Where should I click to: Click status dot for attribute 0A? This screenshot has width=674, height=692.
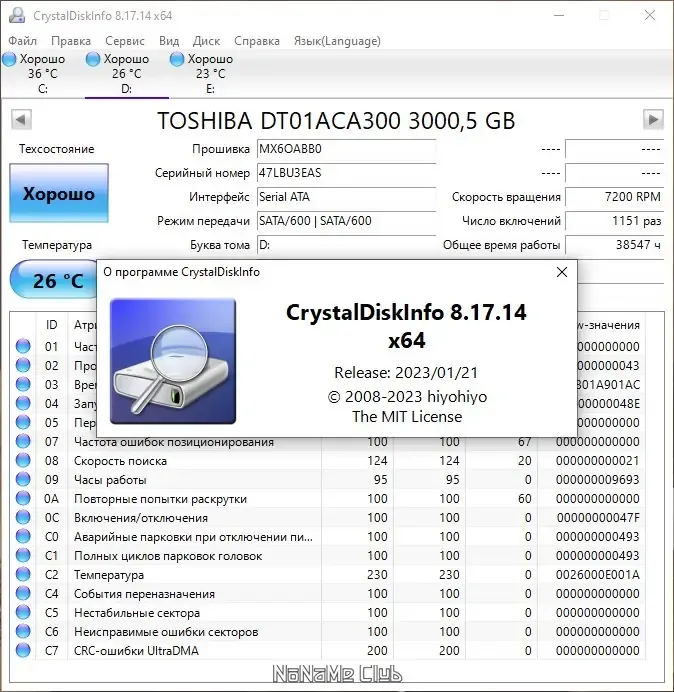click(x=23, y=499)
